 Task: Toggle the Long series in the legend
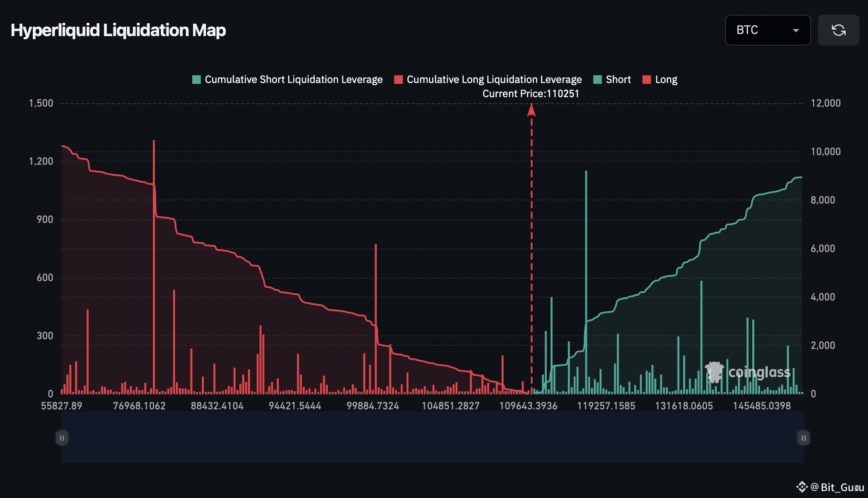[x=666, y=79]
